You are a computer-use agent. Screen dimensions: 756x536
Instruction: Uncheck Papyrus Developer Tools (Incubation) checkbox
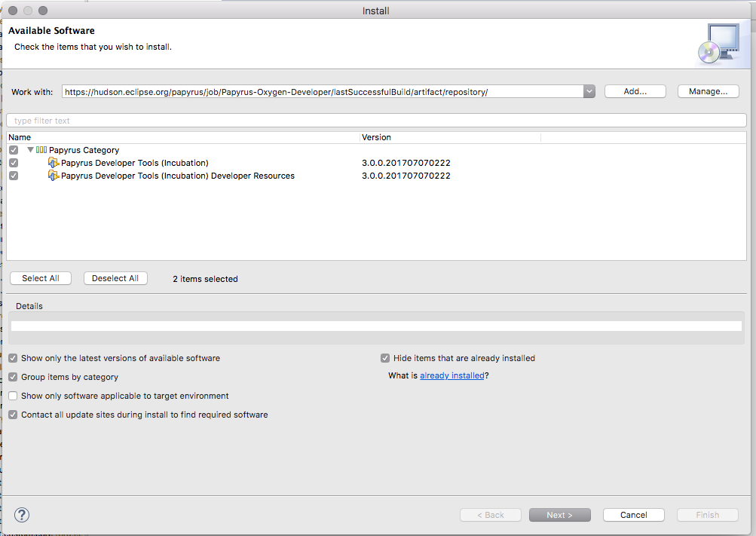pyautogui.click(x=14, y=163)
